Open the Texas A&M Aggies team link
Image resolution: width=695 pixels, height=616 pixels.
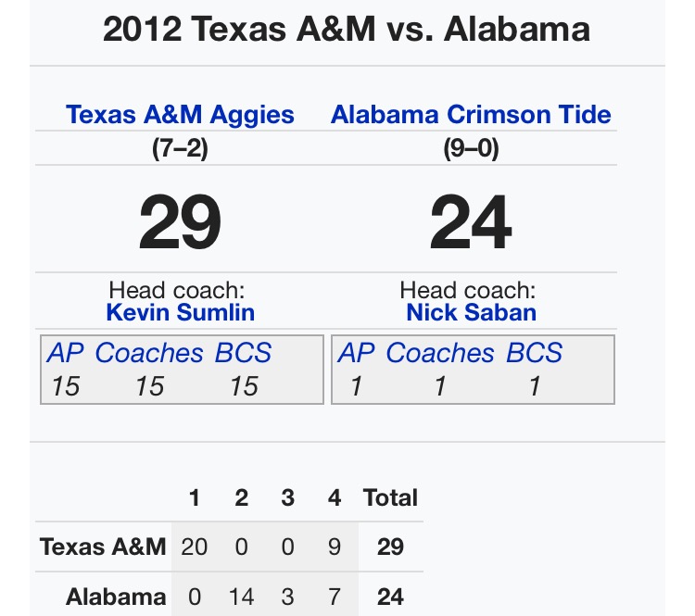click(x=180, y=115)
